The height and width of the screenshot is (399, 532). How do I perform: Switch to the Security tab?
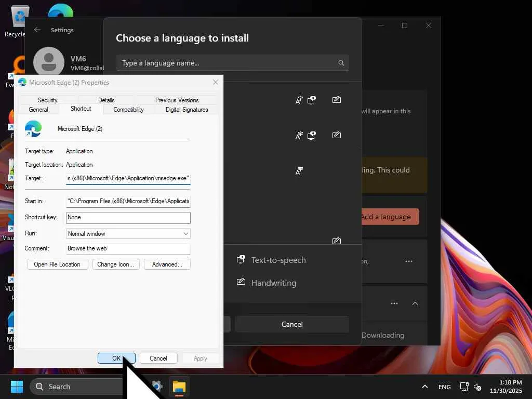point(47,100)
